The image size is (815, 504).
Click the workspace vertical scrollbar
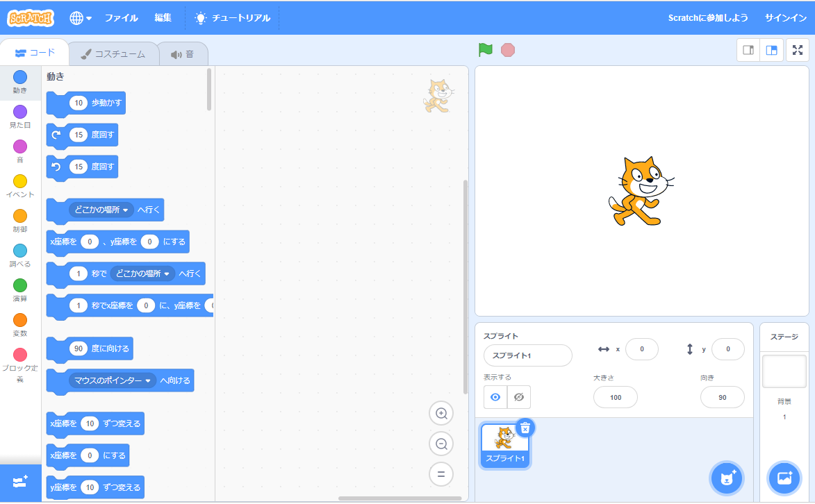(x=466, y=287)
